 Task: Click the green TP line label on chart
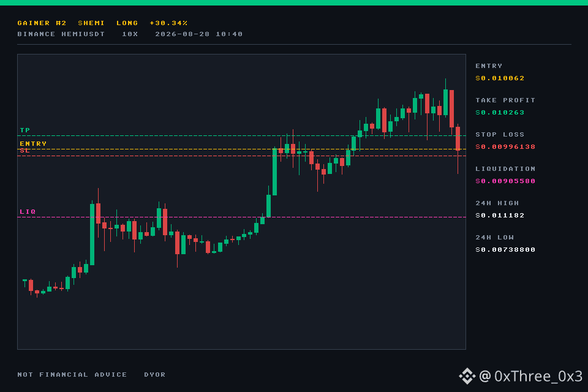(x=24, y=130)
